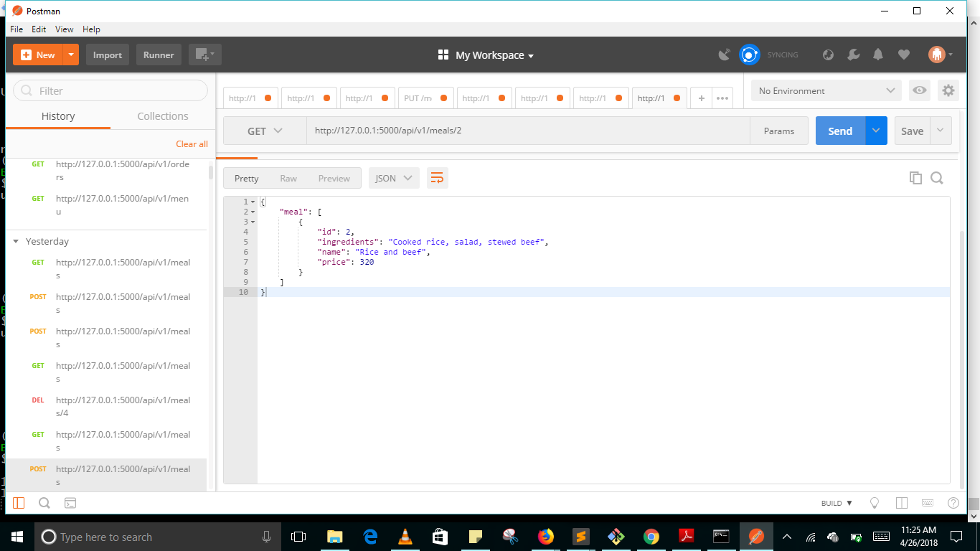This screenshot has height=551, width=980.
Task: Open My Workspace switcher dropdown
Action: 486,55
